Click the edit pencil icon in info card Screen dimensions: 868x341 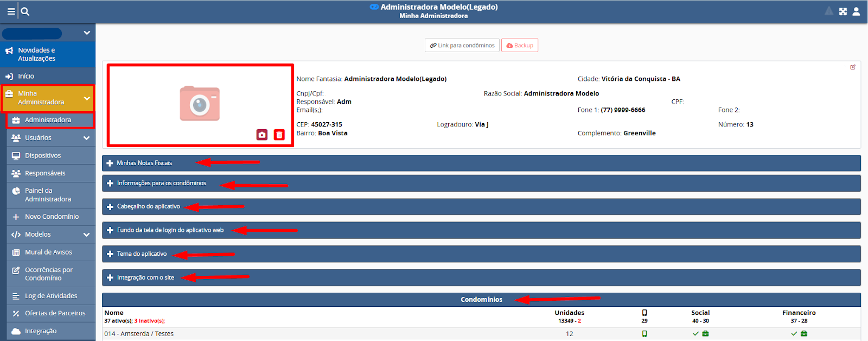[x=853, y=67]
